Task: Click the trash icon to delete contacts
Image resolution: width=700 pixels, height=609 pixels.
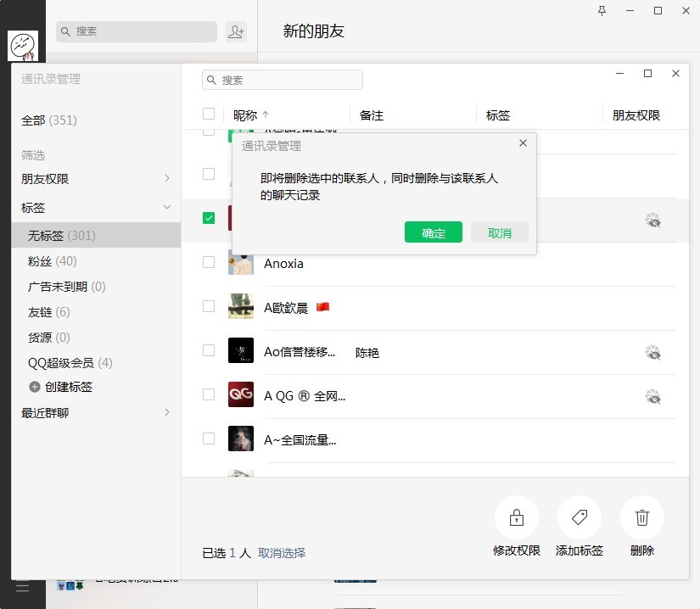Action: (x=642, y=517)
